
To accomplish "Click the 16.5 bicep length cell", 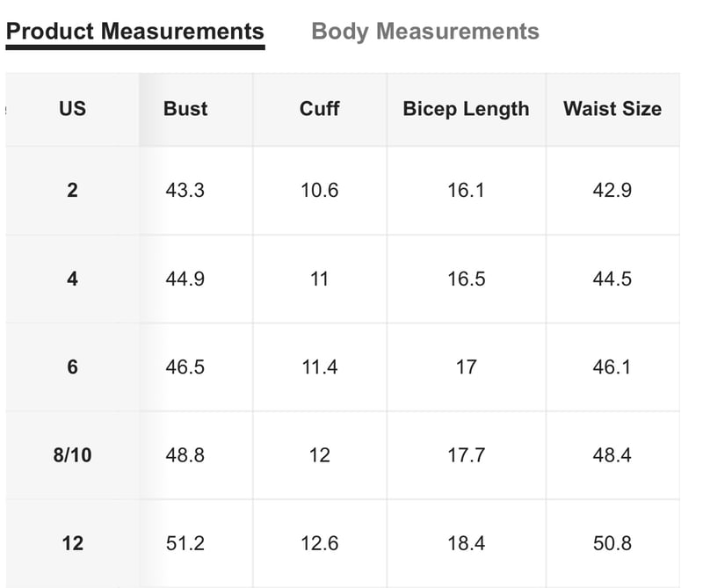I will coord(467,279).
